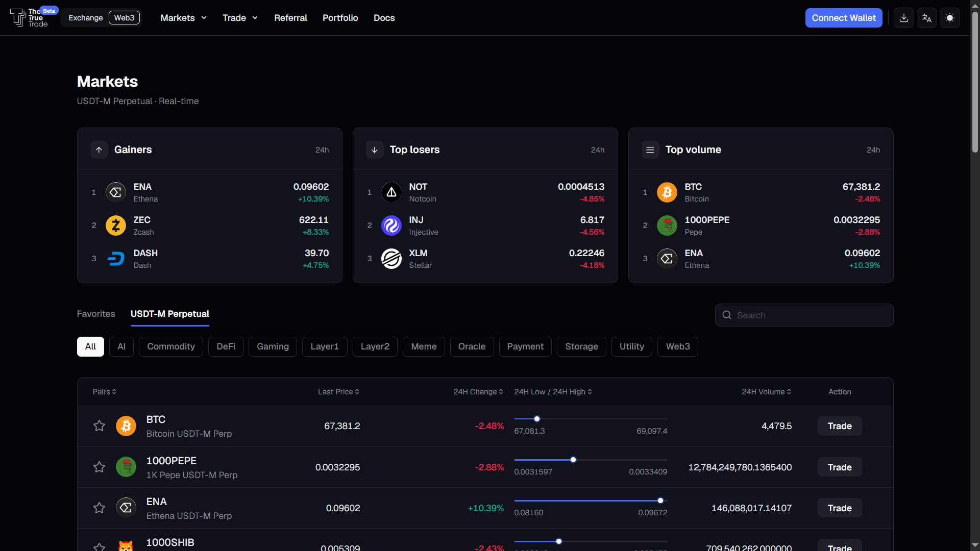The width and height of the screenshot is (980, 551).
Task: Click BTC coin icon in pairs table
Action: [x=126, y=426]
